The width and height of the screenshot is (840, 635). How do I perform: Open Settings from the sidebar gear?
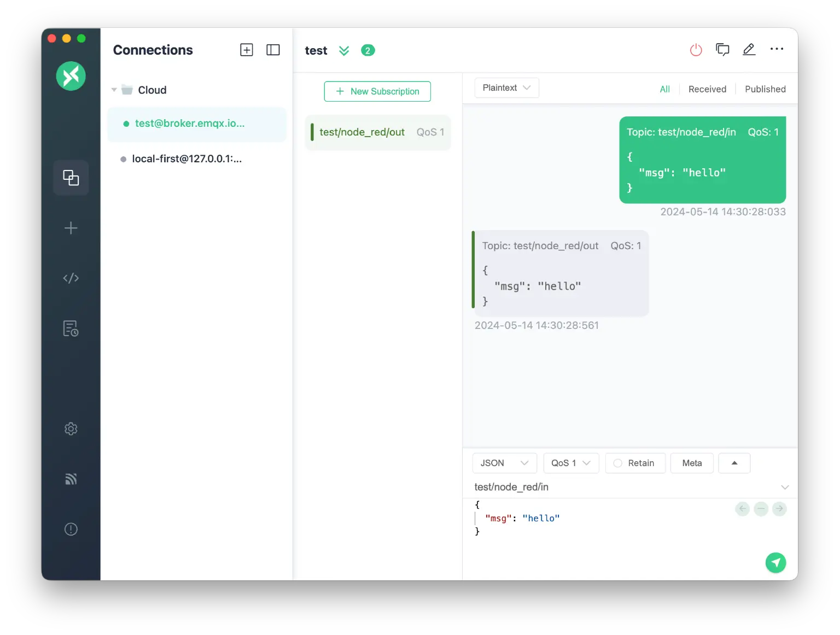point(71,428)
